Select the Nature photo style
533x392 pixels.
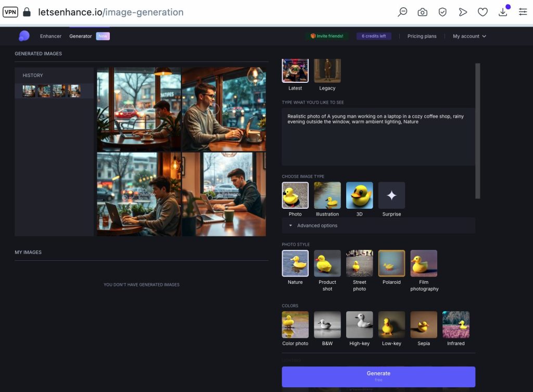coord(295,263)
